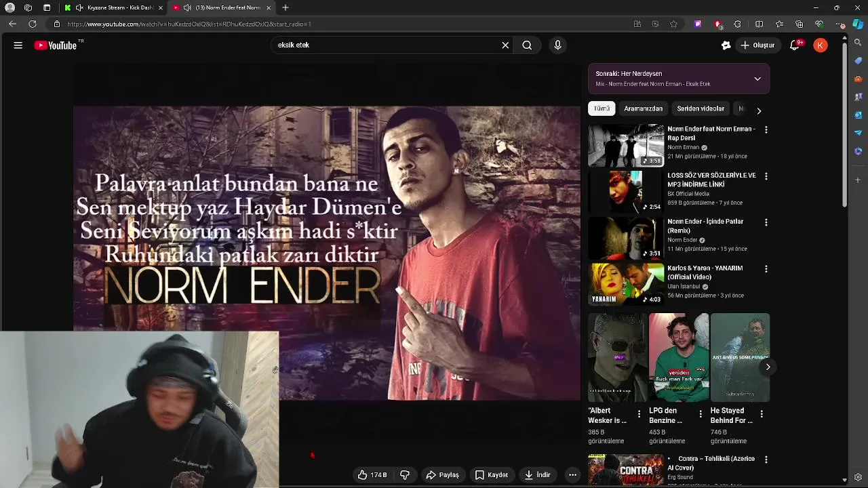The image size is (868, 488).
Task: Show more filter chips with right arrow
Action: 759,110
